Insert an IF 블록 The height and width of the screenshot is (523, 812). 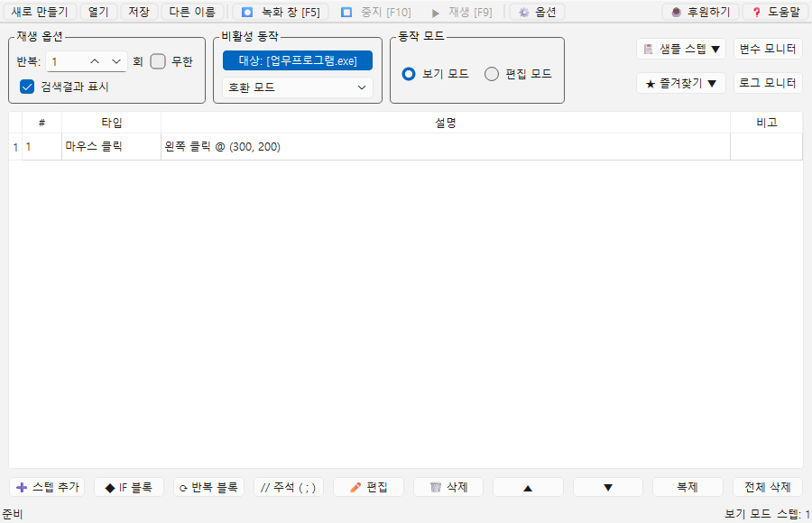[x=129, y=487]
